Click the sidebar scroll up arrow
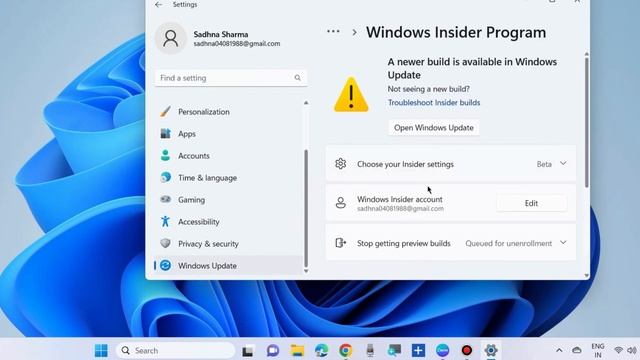Screen dimensions: 640x360 (x=306, y=103)
